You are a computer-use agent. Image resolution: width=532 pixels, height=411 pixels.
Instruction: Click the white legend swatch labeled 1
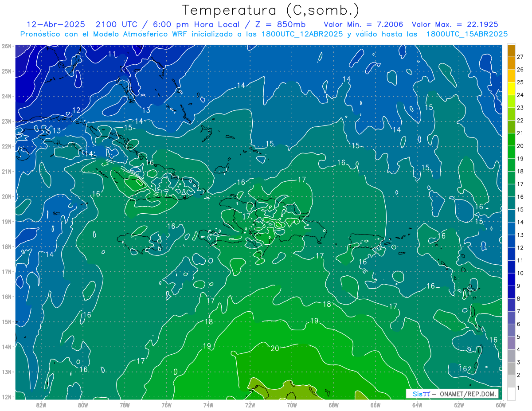pyautogui.click(x=511, y=394)
